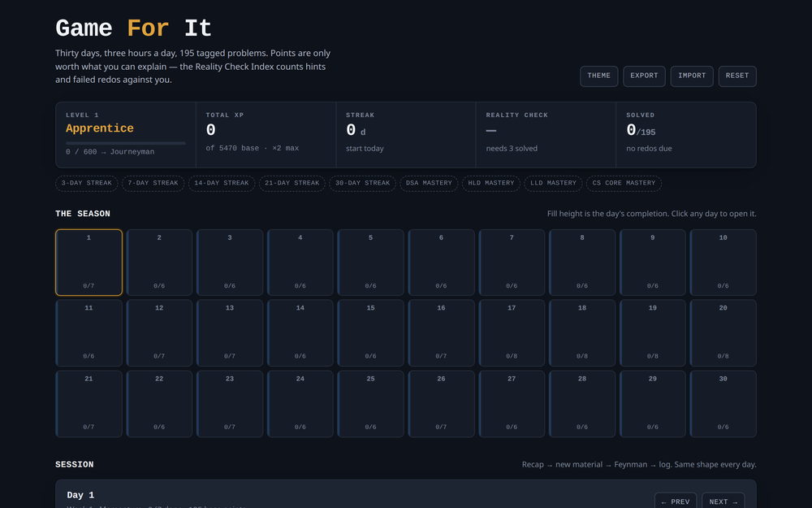Select the 30-Day Streak badge

[x=362, y=183]
